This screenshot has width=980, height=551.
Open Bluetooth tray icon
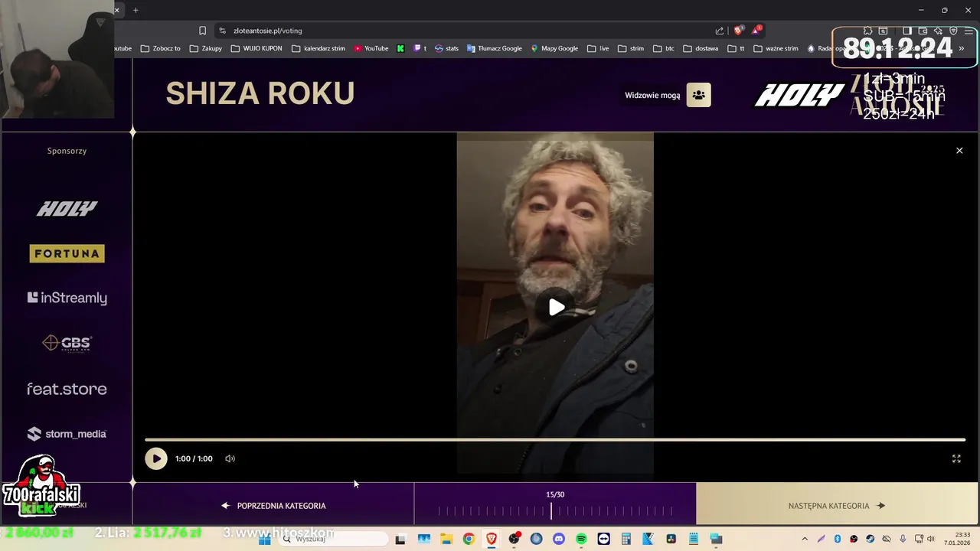(838, 539)
